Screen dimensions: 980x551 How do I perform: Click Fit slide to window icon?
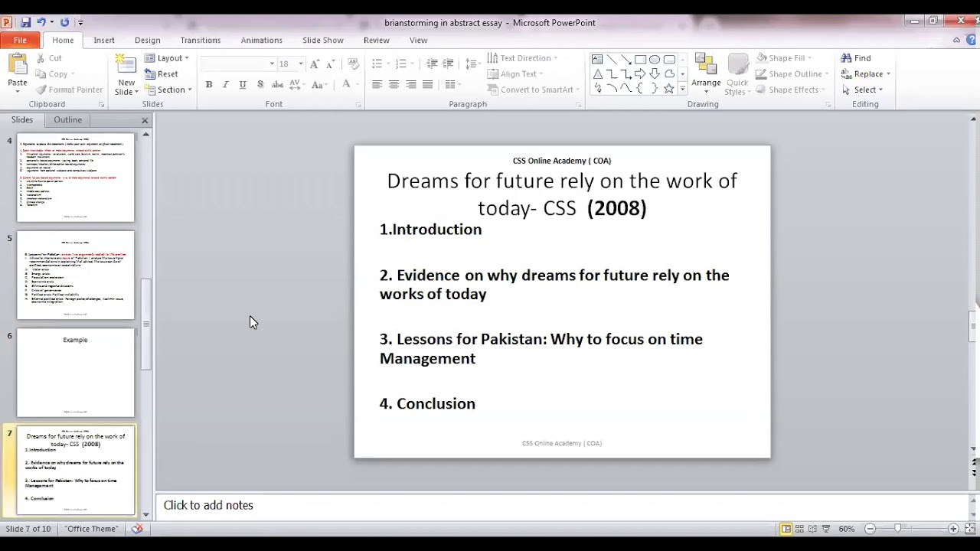[x=969, y=529]
